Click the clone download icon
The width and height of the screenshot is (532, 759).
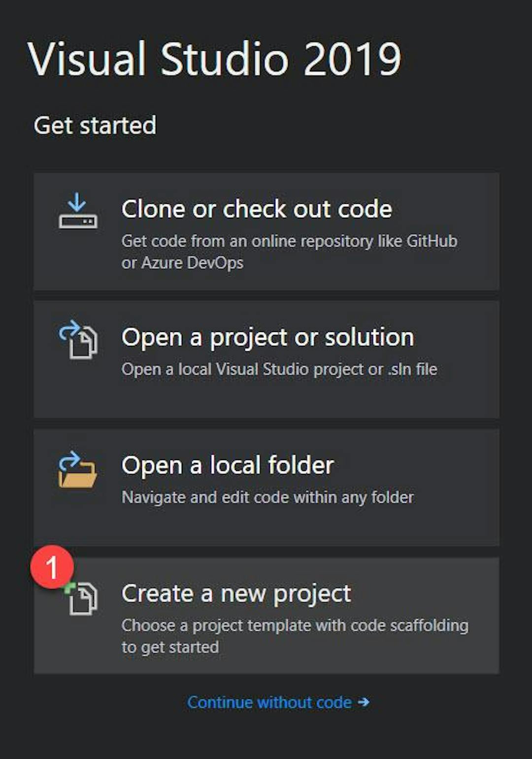(x=78, y=211)
